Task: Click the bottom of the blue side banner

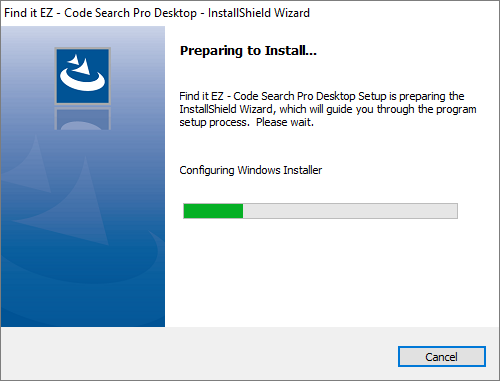Action: (83, 310)
